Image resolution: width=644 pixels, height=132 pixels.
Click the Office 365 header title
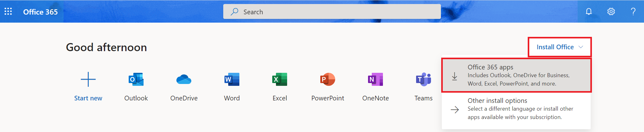point(40,12)
